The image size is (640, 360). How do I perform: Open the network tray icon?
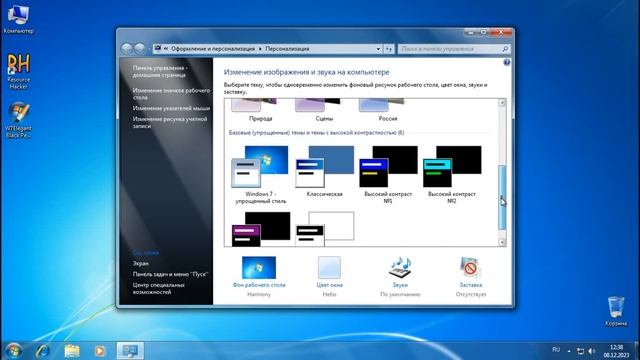pos(580,351)
